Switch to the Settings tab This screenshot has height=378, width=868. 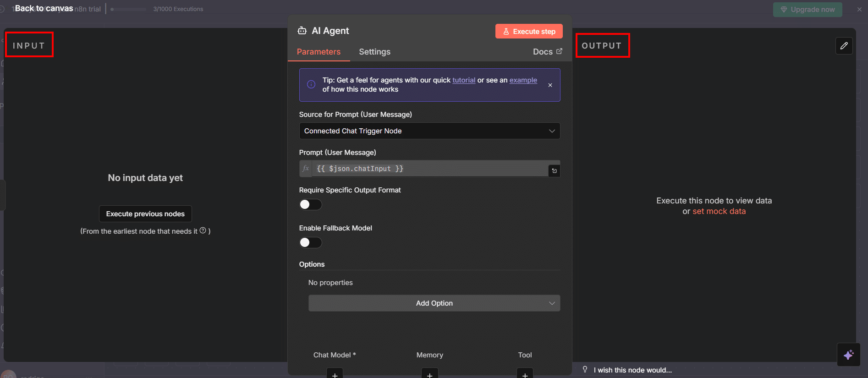[x=374, y=52]
